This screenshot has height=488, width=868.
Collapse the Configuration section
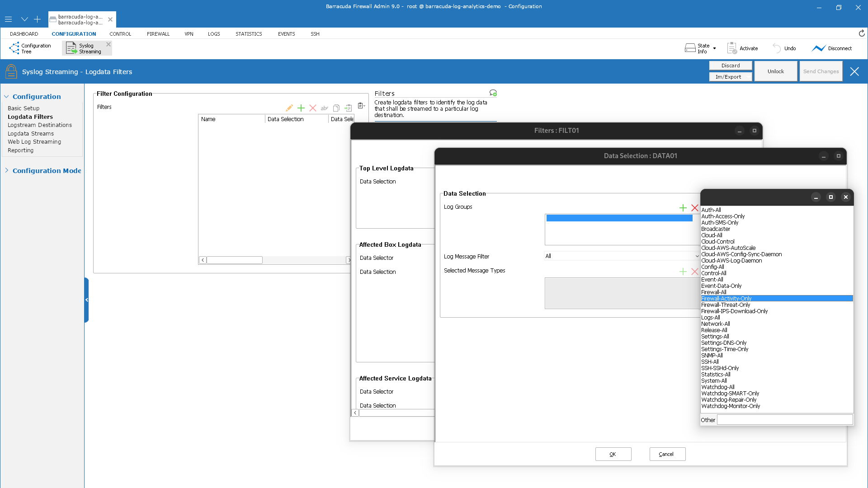click(x=6, y=97)
